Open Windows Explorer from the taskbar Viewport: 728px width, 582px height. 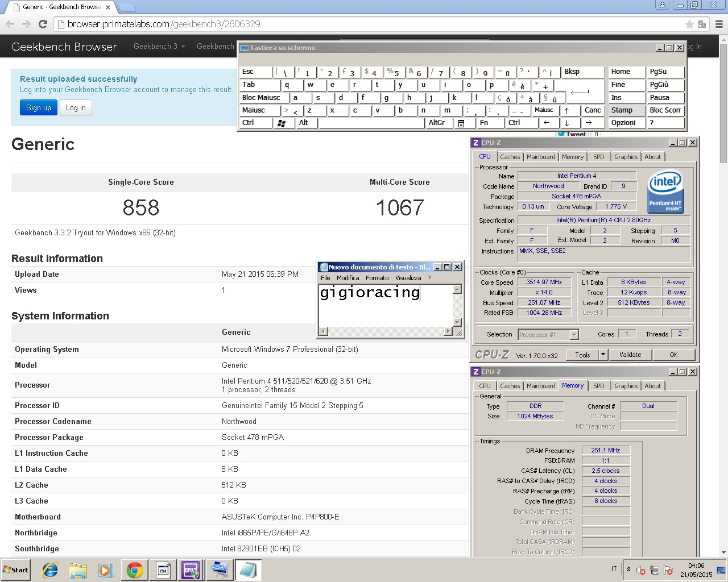click(x=78, y=570)
